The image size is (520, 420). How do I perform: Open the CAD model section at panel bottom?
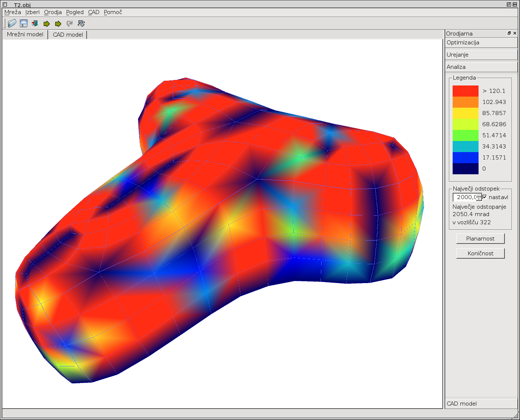(481, 403)
